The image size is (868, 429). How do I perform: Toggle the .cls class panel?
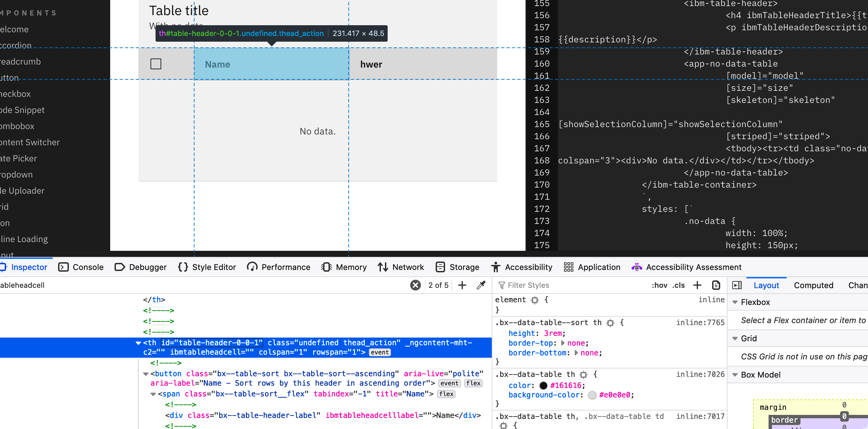point(679,285)
